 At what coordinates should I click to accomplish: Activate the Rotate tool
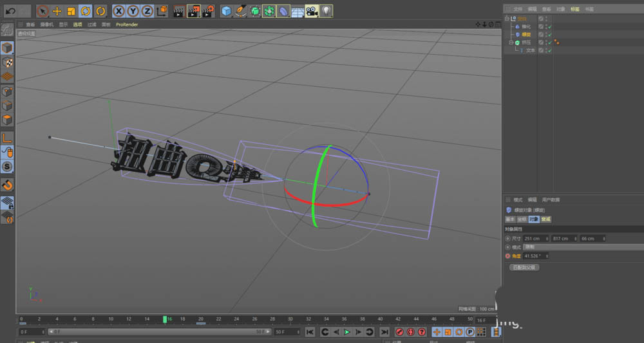tap(86, 11)
